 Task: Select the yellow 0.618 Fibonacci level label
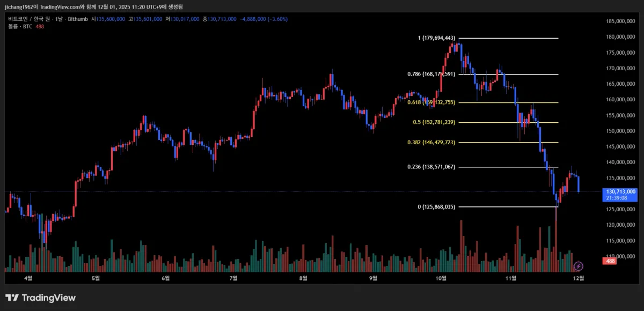click(431, 102)
